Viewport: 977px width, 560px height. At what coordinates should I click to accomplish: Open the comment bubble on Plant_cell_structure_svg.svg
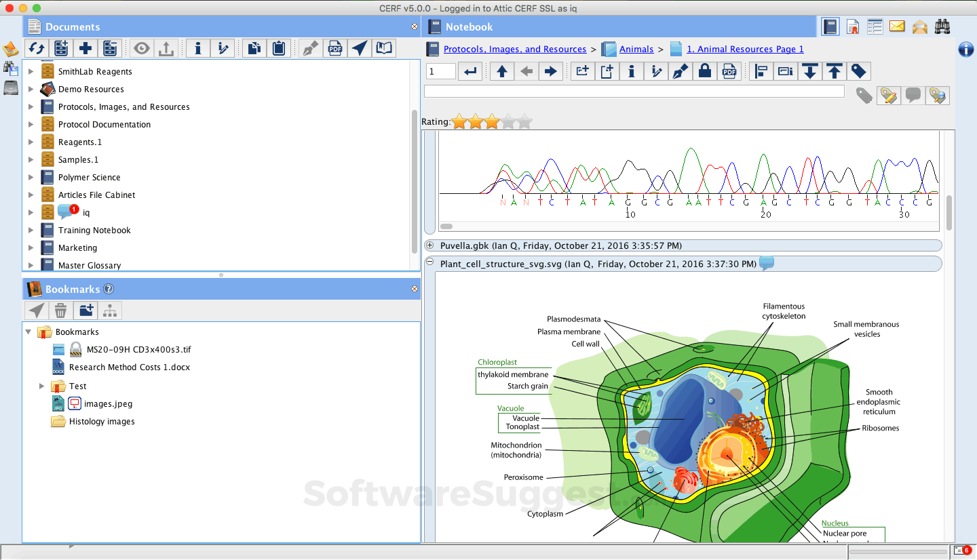click(767, 264)
